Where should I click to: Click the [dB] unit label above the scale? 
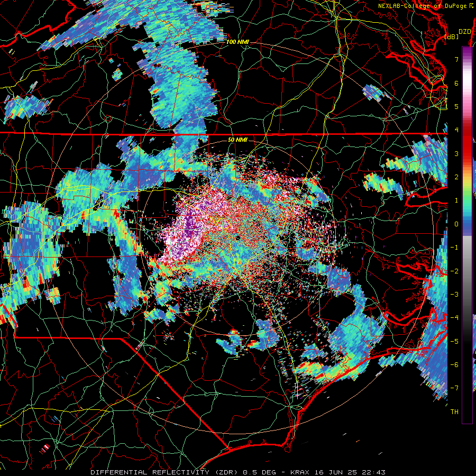452,36
